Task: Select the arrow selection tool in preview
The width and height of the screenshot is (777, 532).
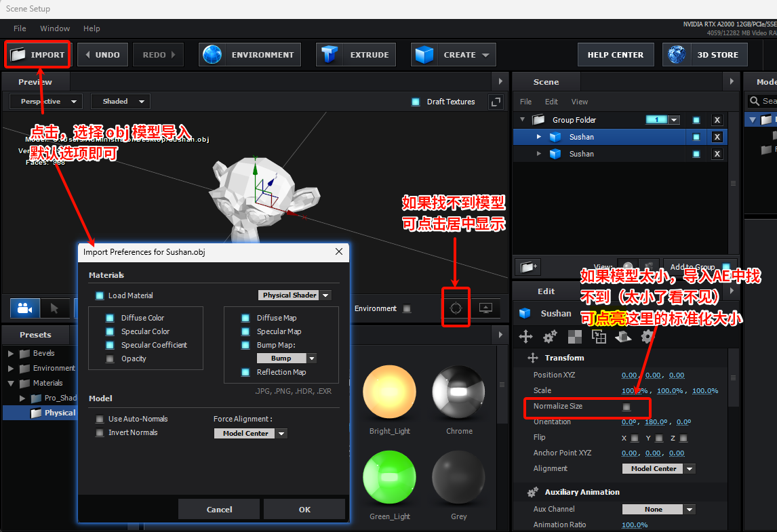Action: point(54,308)
